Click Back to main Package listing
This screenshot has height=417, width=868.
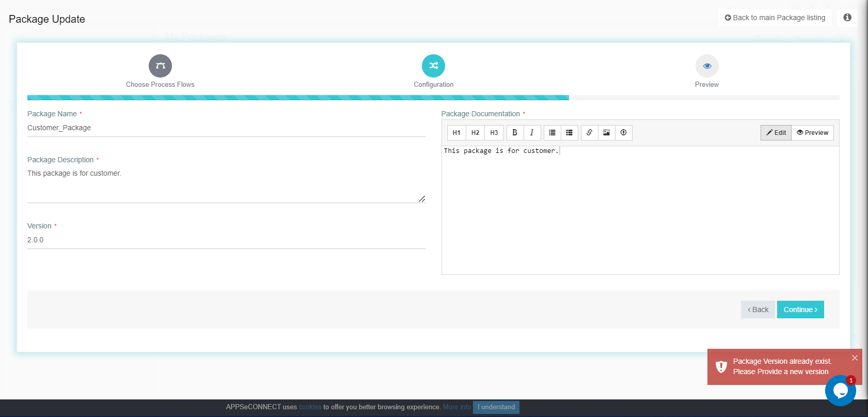point(775,18)
